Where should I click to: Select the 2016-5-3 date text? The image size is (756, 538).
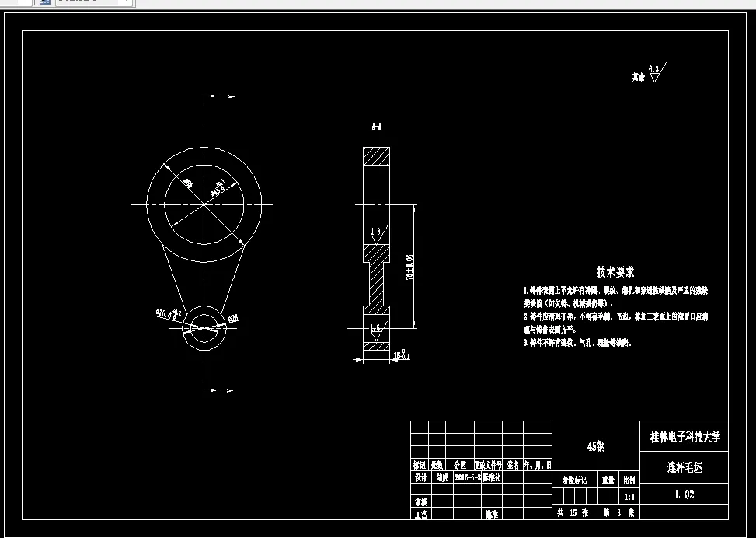pyautogui.click(x=467, y=477)
